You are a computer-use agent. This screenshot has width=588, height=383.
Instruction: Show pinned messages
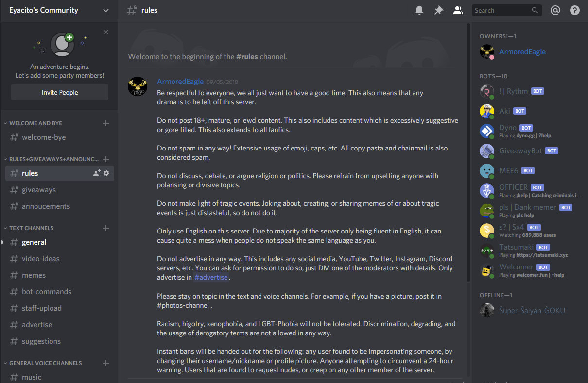[x=439, y=10]
